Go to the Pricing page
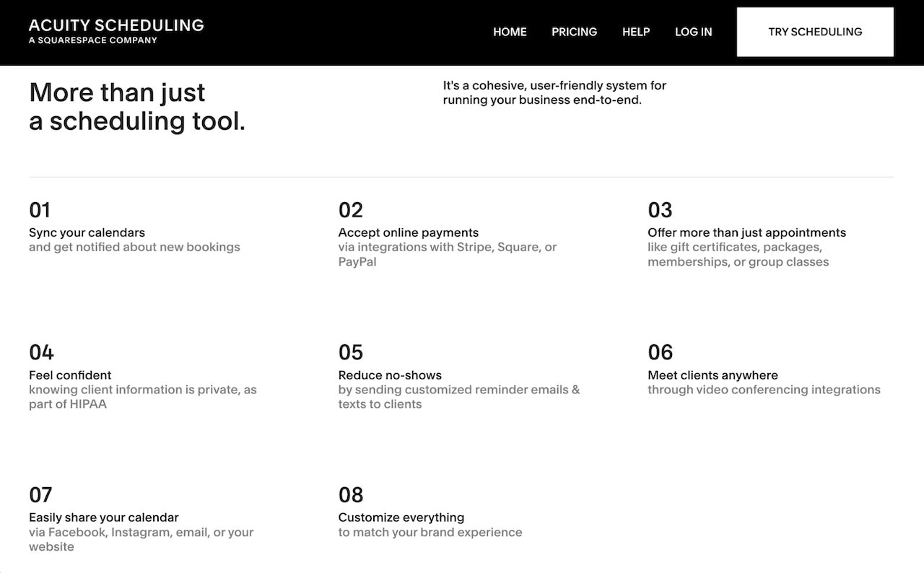This screenshot has width=924, height=573. click(574, 32)
